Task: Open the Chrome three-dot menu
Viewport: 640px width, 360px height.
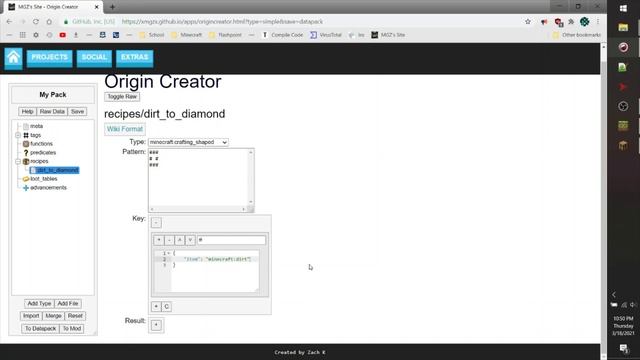Action: pos(598,22)
